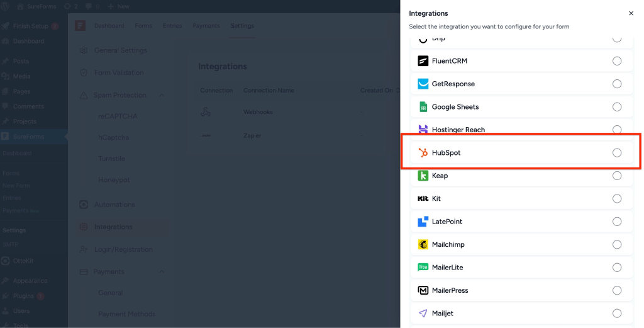Close the Integrations panel
This screenshot has width=644, height=328.
pyautogui.click(x=631, y=14)
